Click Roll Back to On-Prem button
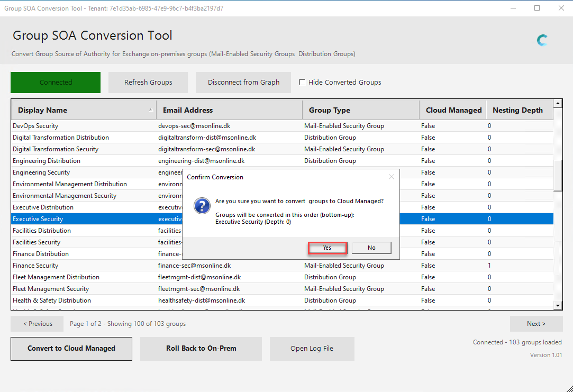The height and width of the screenshot is (392, 573). coord(201,349)
